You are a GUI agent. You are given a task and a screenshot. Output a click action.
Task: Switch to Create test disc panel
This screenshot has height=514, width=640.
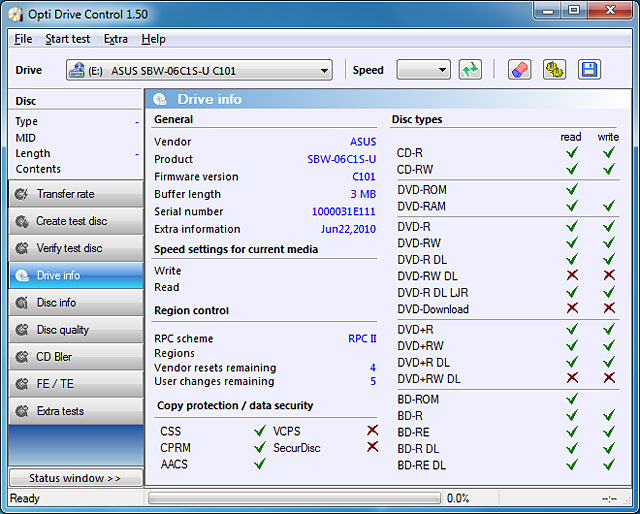coord(76,221)
